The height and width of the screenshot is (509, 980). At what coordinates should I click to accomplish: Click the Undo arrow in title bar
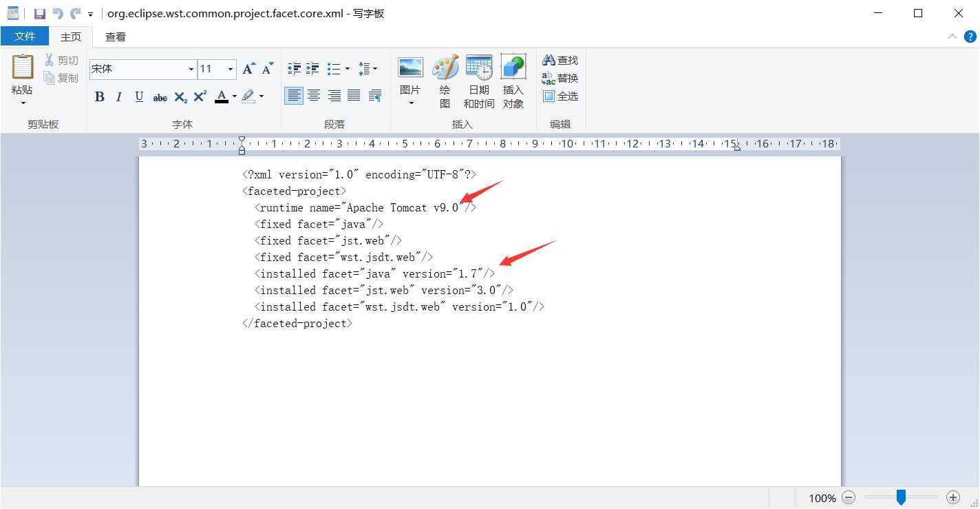58,13
